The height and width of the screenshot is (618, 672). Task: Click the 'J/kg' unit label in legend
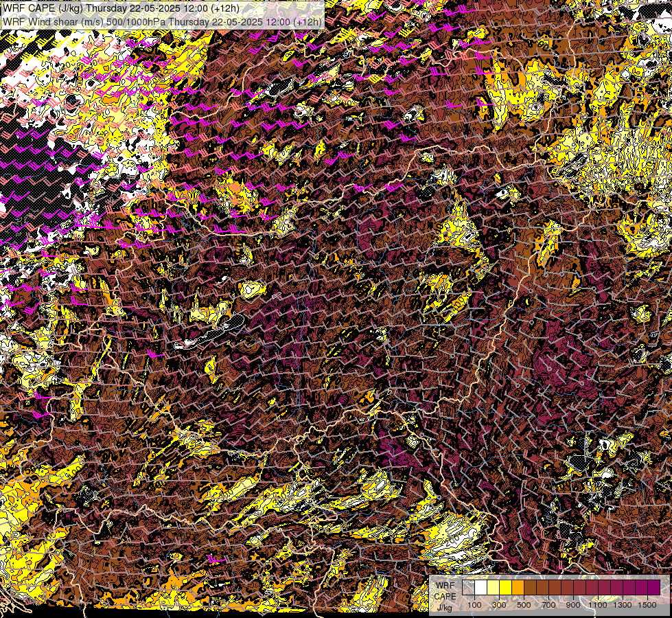(x=445, y=608)
